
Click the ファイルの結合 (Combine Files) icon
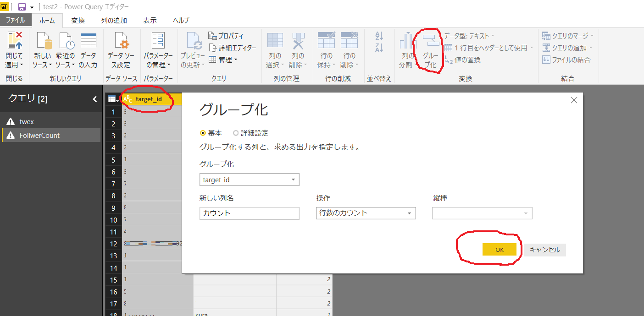(x=565, y=59)
